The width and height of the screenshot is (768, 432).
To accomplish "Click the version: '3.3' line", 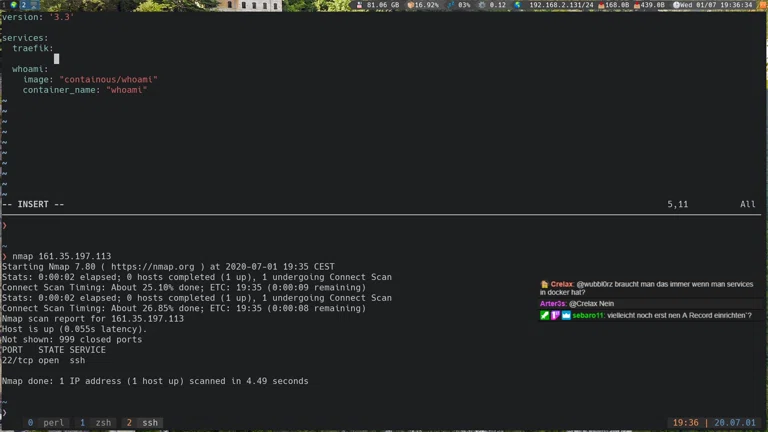I will point(38,17).
